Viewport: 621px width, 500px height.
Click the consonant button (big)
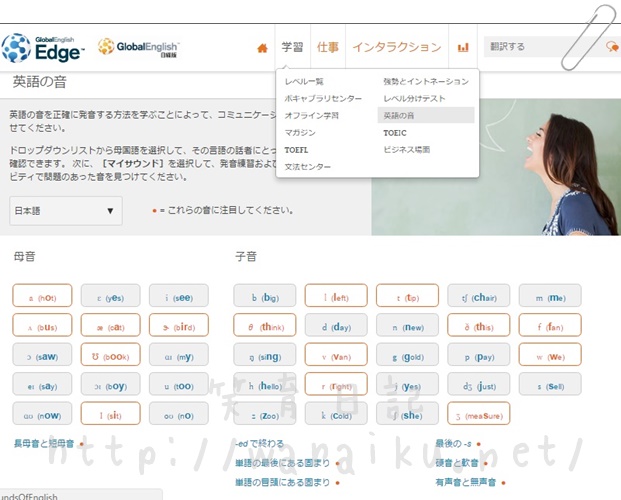(x=265, y=296)
